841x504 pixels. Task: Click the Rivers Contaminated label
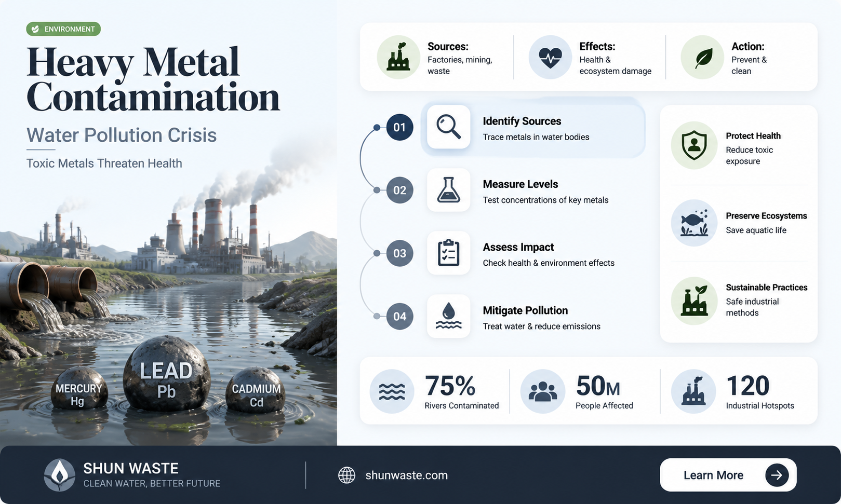[461, 405]
